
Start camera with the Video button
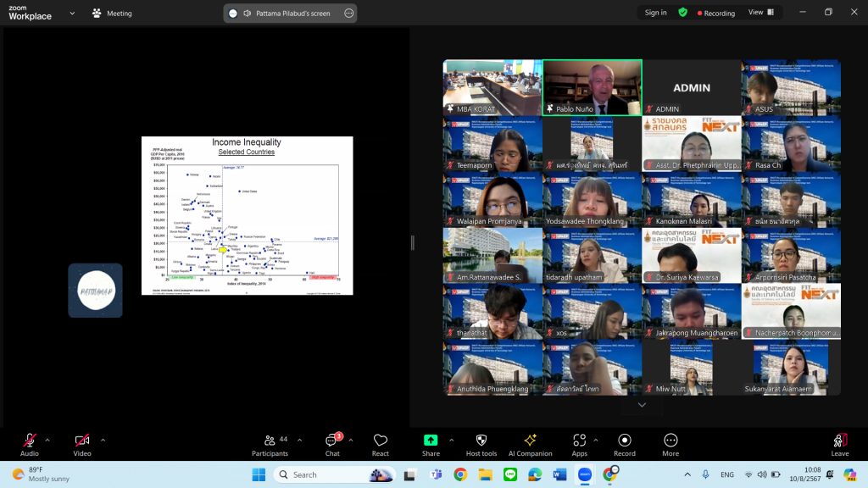tap(82, 441)
